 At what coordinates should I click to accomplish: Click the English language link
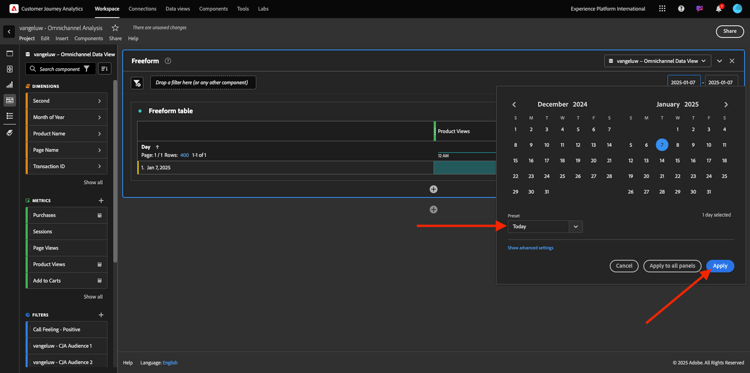pyautogui.click(x=170, y=363)
